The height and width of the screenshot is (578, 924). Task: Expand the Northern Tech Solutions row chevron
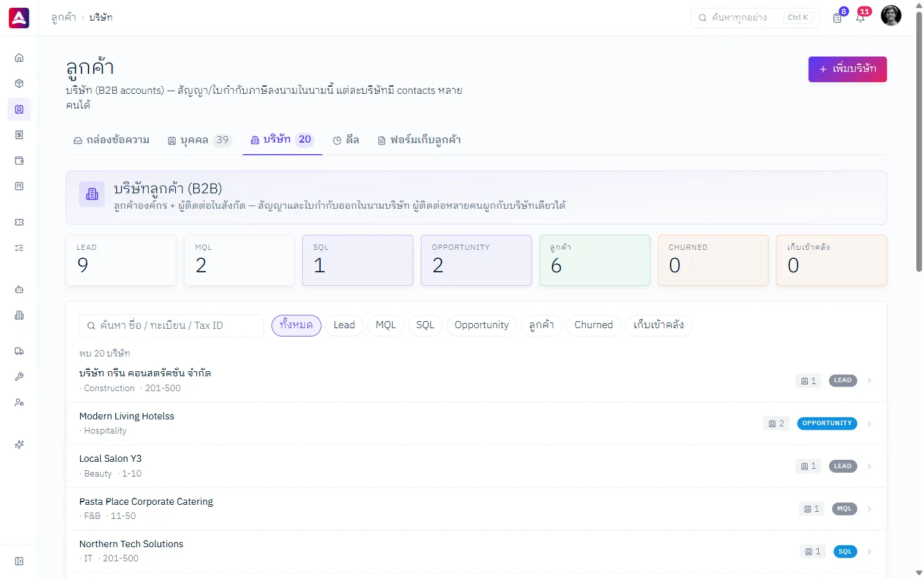click(x=869, y=552)
